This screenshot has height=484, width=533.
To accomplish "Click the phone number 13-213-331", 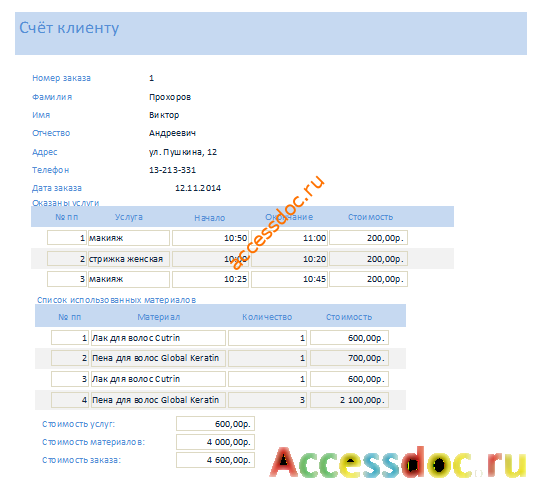I will coord(172,170).
